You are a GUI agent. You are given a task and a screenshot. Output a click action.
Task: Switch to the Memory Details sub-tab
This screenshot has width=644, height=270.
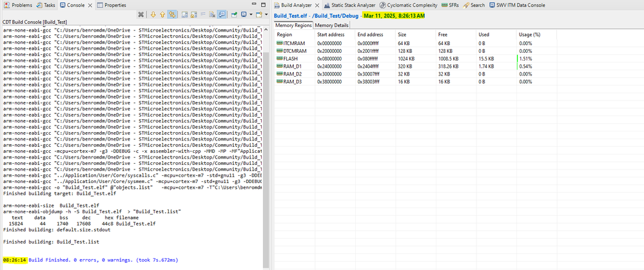pyautogui.click(x=331, y=25)
